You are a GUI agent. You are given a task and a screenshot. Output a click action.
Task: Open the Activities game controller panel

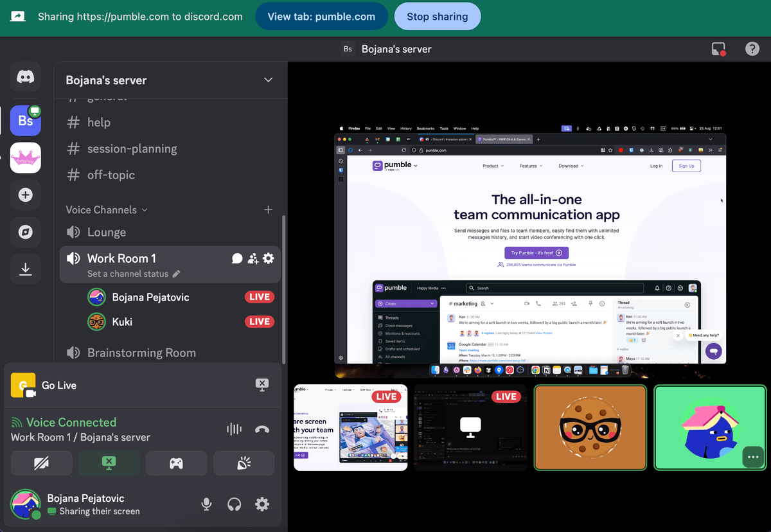tap(176, 463)
